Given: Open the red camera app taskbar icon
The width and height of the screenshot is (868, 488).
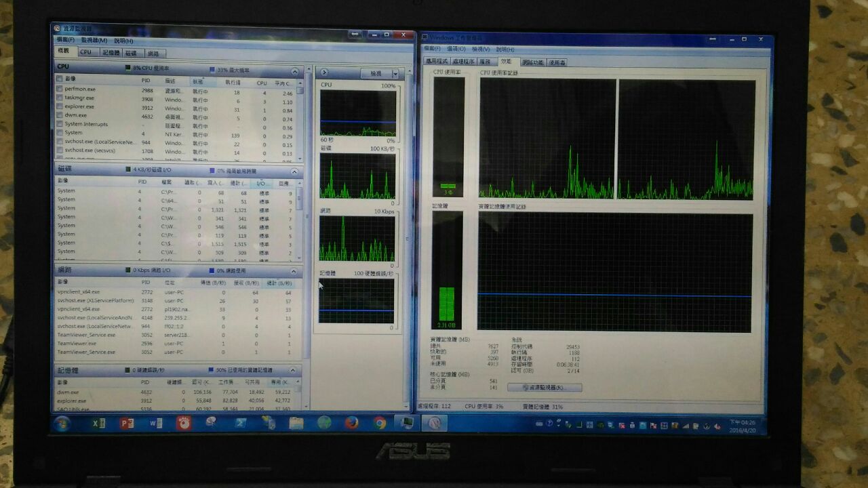Looking at the screenshot, I should (x=183, y=423).
